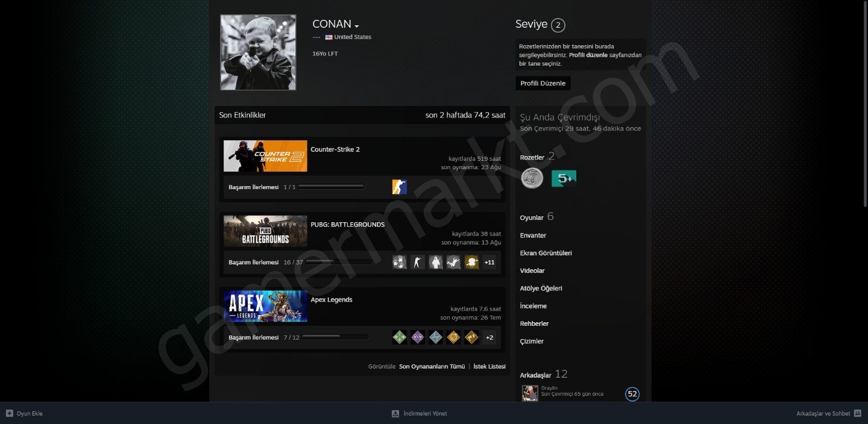Open the Profili düzenle link in badge text

coord(588,55)
